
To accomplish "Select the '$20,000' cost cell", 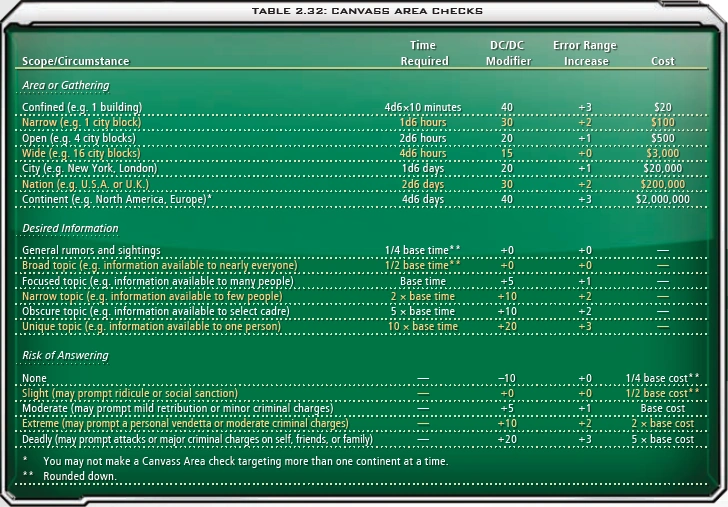I will [x=663, y=168].
